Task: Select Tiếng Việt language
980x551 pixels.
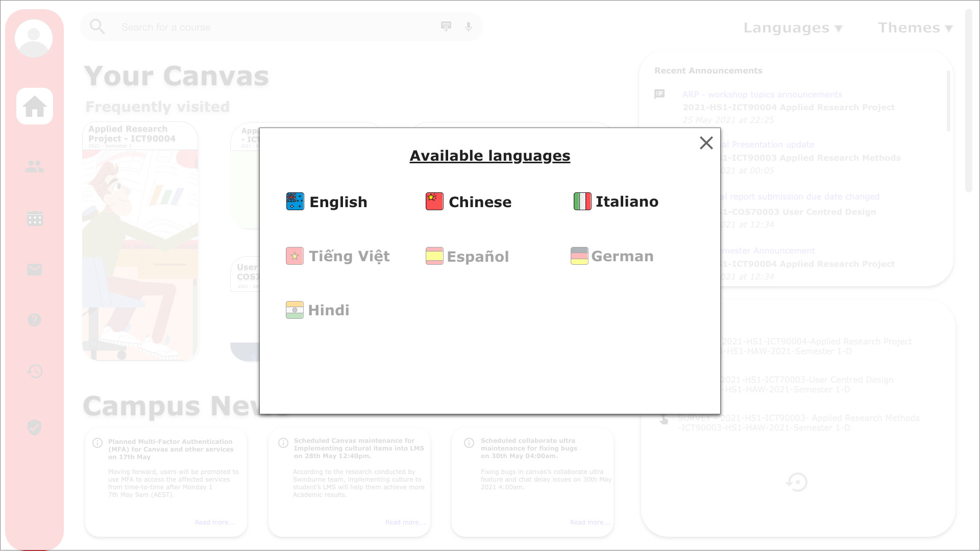Action: tap(338, 256)
